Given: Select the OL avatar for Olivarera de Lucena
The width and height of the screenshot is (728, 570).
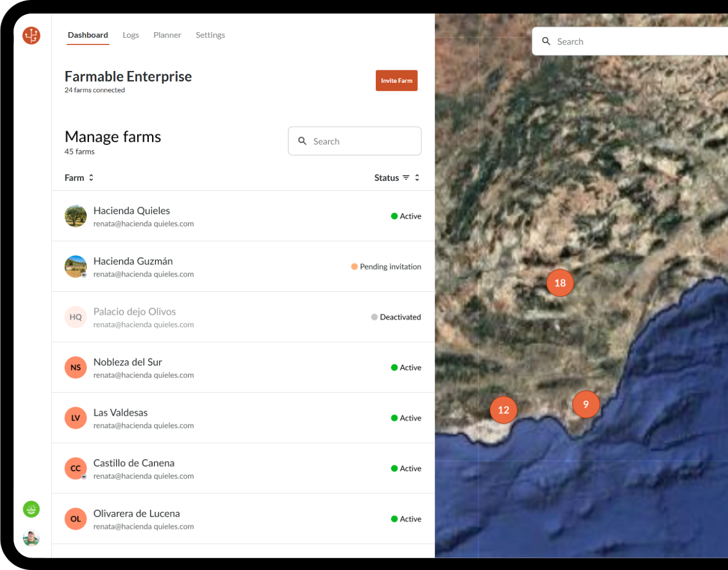Looking at the screenshot, I should click(x=76, y=519).
